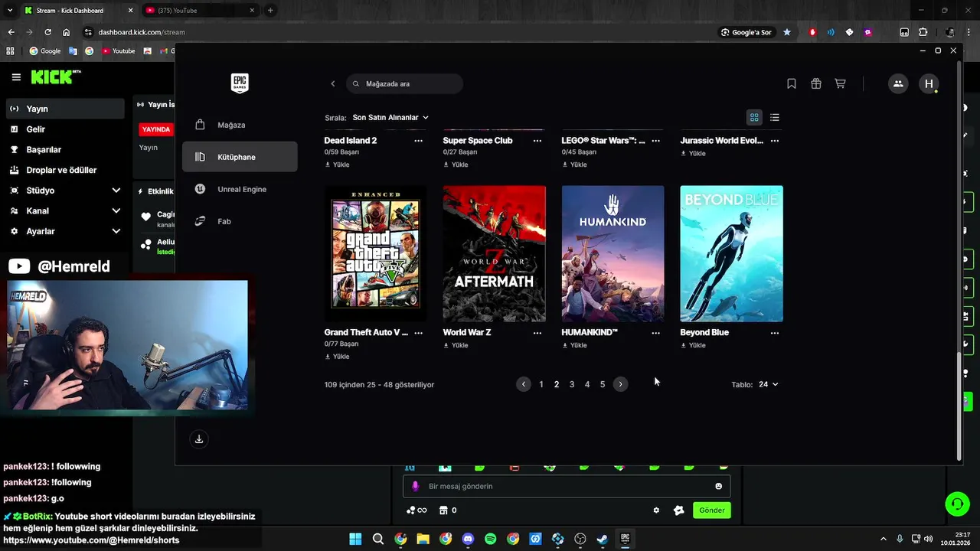This screenshot has width=980, height=551.
Task: Open Windows Start menu
Action: (x=355, y=539)
